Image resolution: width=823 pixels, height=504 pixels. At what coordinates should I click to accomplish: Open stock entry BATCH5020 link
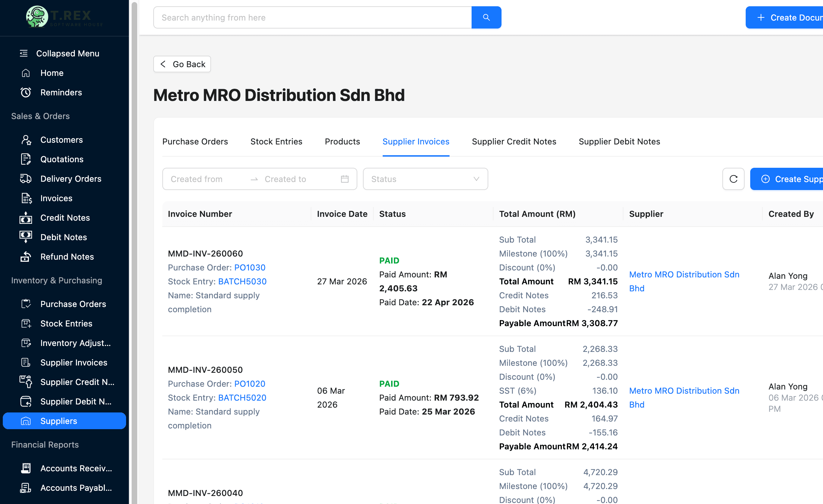[242, 397]
